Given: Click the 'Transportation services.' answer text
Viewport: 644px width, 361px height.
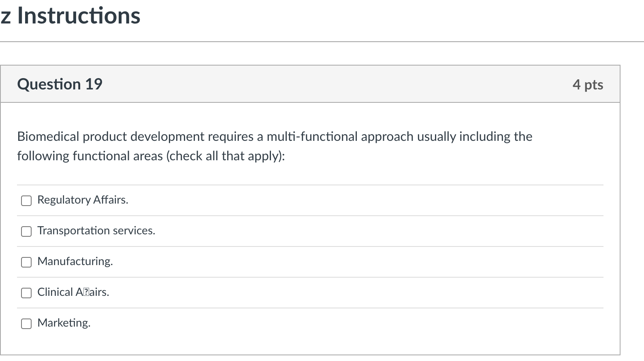Looking at the screenshot, I should (x=96, y=231).
